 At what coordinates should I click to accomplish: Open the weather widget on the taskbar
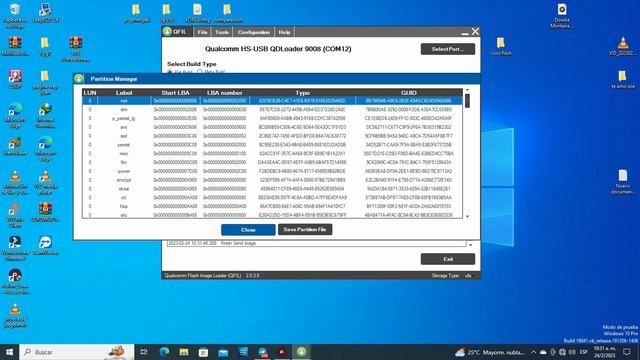point(490,352)
